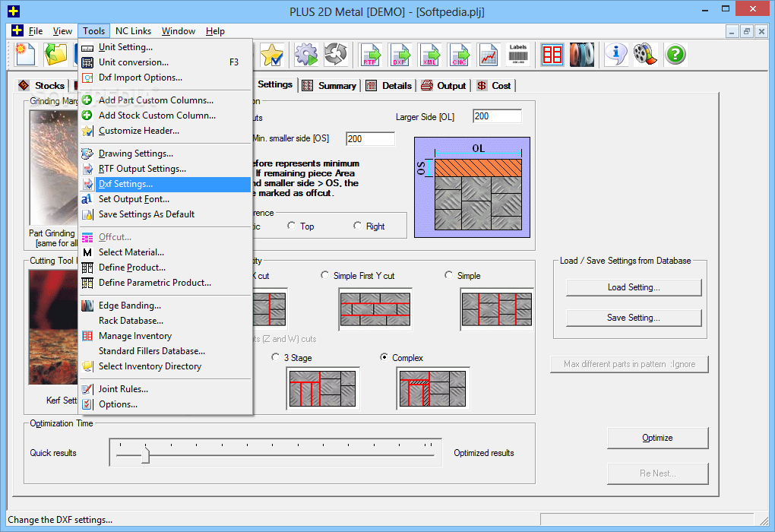
Task: Click the film reel video icon
Action: pyautogui.click(x=646, y=55)
